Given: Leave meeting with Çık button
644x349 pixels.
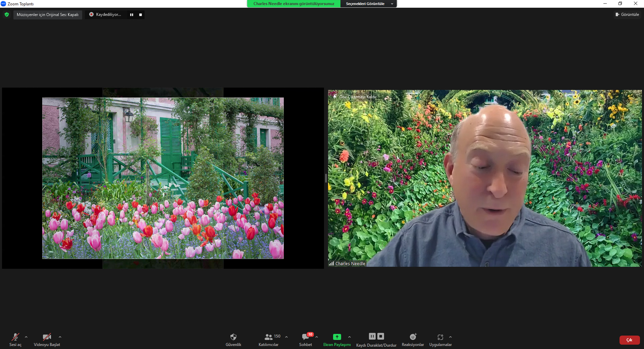Looking at the screenshot, I should pos(629,340).
